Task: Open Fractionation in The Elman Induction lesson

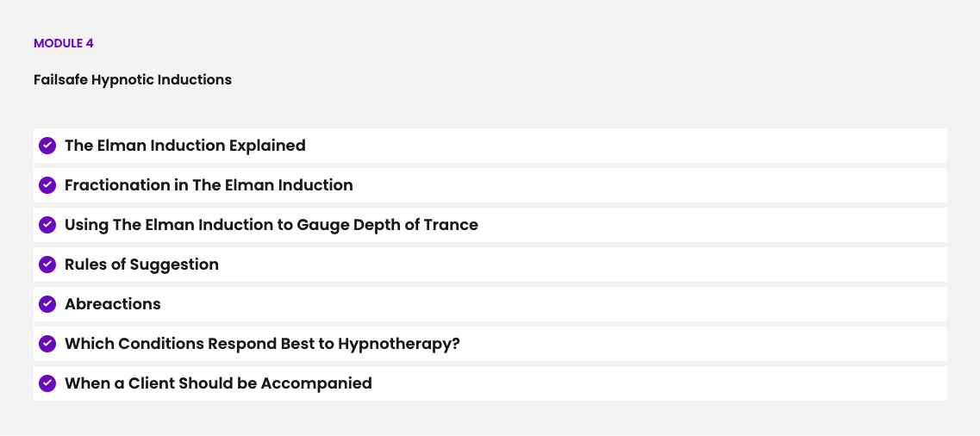Action: (209, 185)
